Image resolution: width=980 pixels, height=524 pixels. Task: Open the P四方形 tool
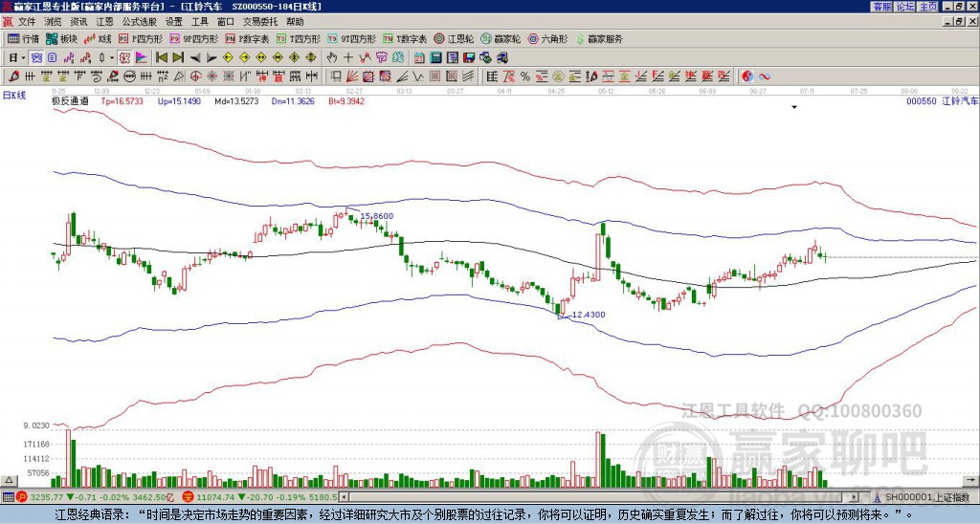click(141, 38)
